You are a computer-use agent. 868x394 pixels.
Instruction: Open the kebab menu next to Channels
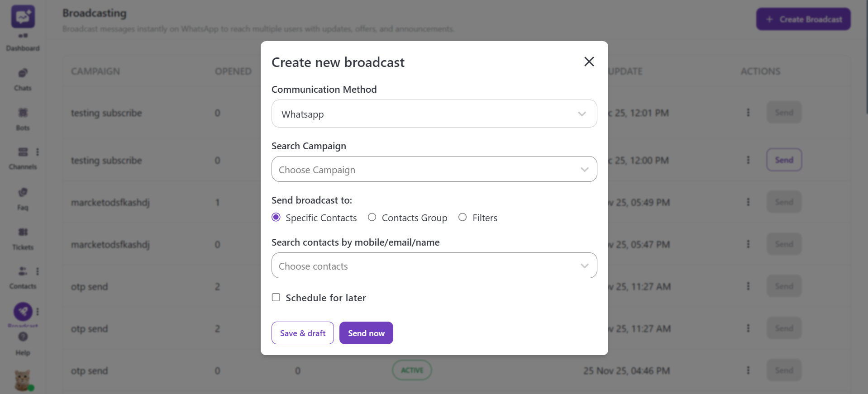38,152
